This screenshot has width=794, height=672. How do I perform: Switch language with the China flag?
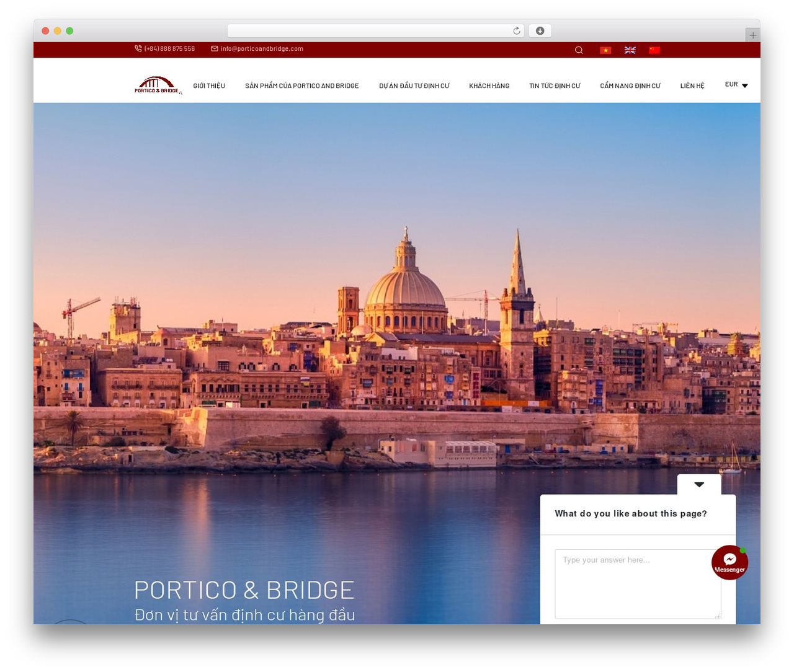click(x=654, y=50)
